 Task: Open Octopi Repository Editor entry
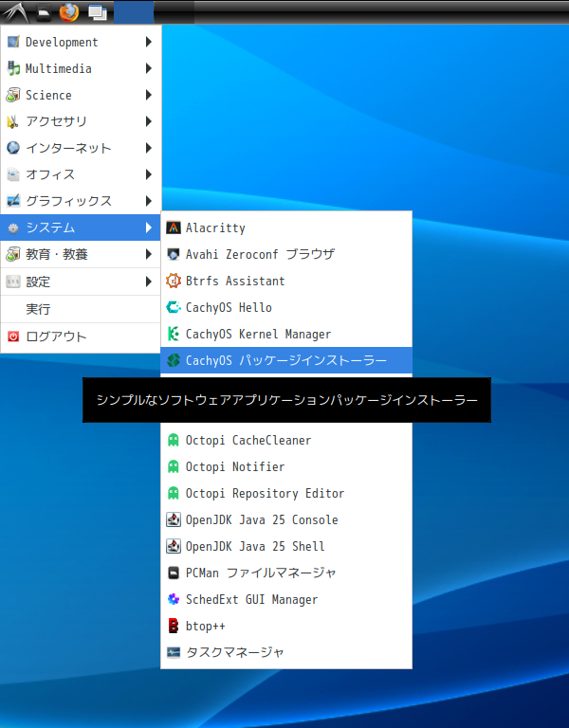coord(286,493)
